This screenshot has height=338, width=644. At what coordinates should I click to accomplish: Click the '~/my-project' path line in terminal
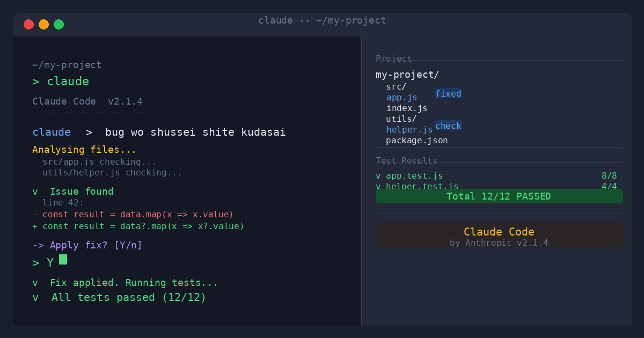[67, 65]
